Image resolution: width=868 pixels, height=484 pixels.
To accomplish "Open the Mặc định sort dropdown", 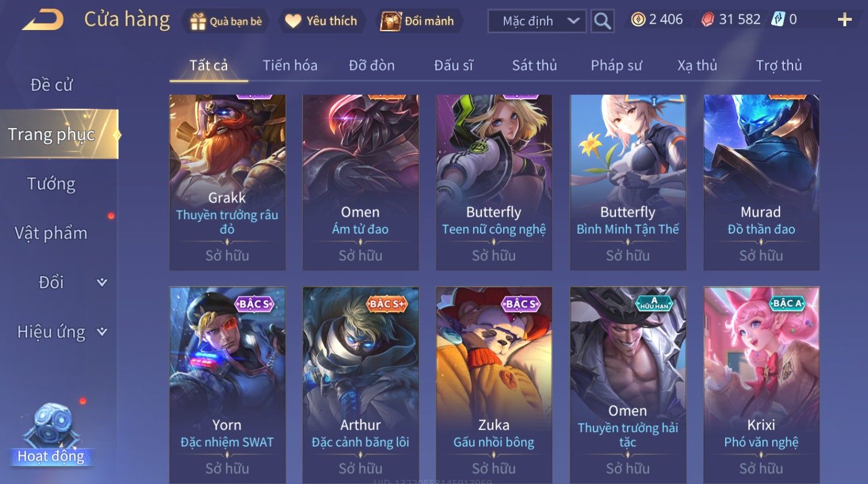I will [x=537, y=21].
